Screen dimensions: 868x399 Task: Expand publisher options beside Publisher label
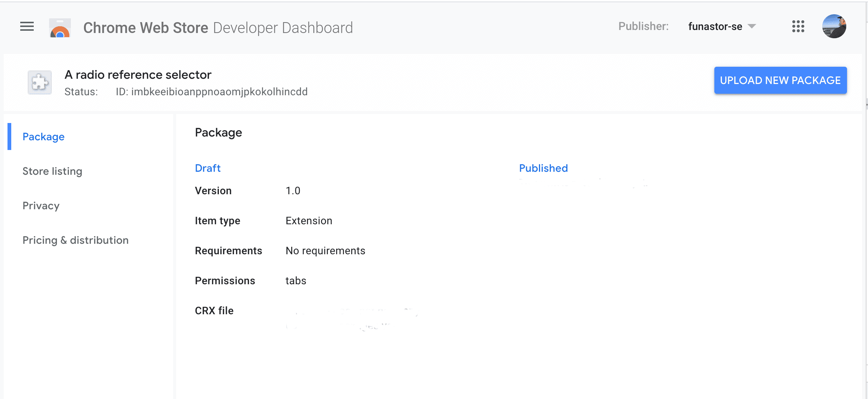721,26
